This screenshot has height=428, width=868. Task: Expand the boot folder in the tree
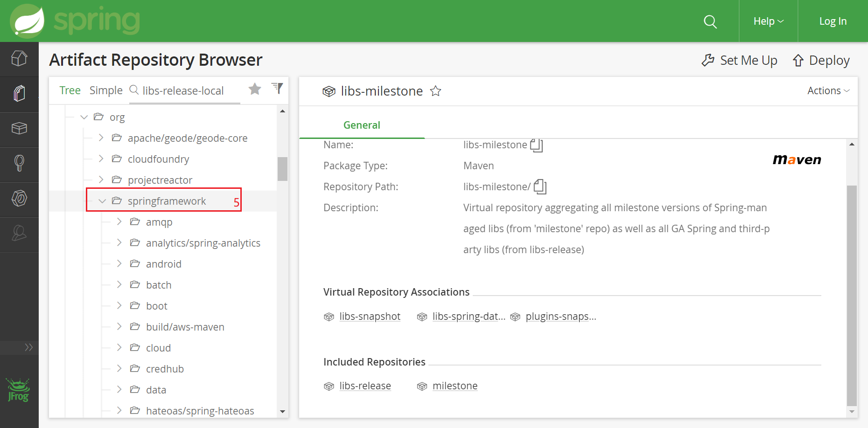click(119, 305)
